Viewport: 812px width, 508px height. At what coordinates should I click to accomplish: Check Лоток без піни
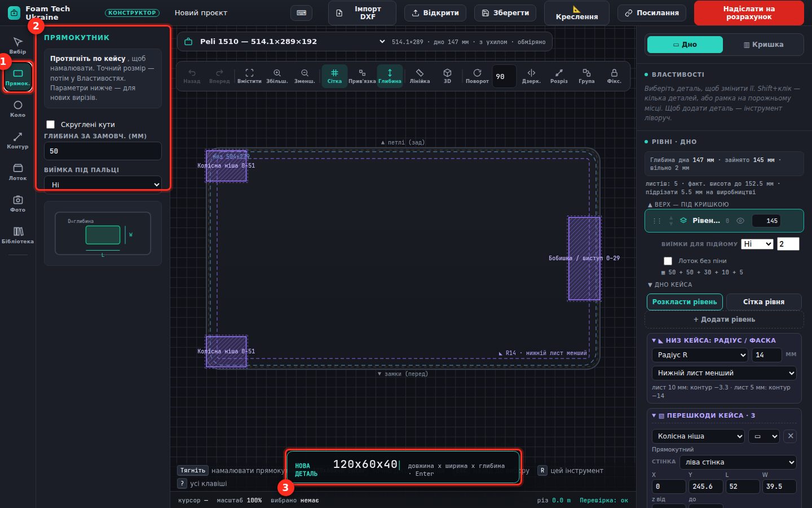pos(668,261)
